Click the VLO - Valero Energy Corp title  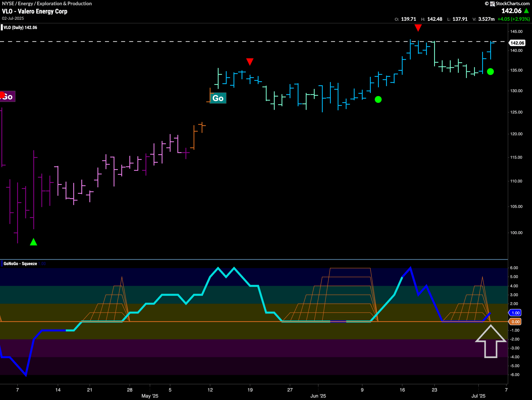pyautogui.click(x=35, y=11)
